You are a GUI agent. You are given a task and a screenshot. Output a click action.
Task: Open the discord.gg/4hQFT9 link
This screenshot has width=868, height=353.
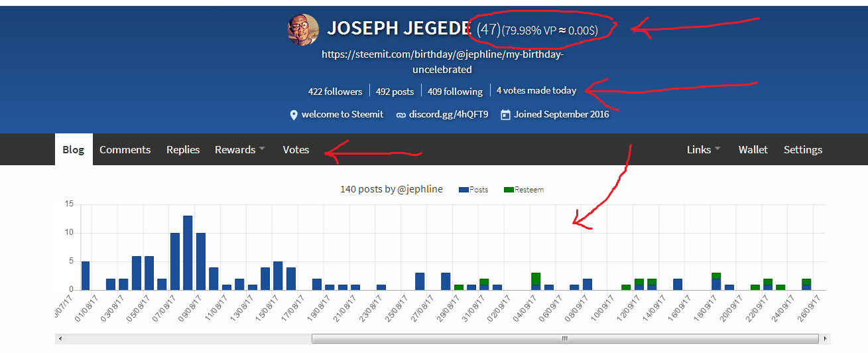pos(448,114)
